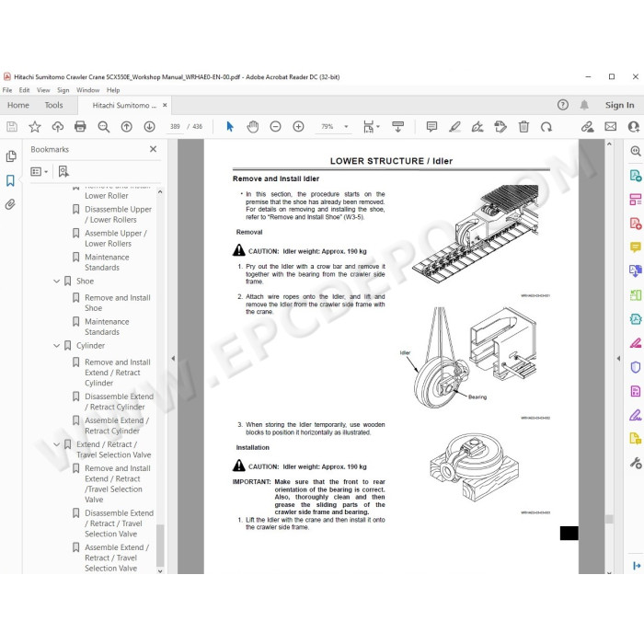Image resolution: width=644 pixels, height=644 pixels.
Task: Open the zoom level dropdown
Action: tap(346, 127)
